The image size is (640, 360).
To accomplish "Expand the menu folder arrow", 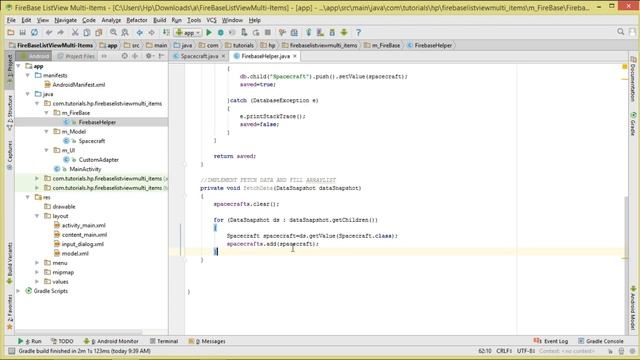I will (37, 263).
